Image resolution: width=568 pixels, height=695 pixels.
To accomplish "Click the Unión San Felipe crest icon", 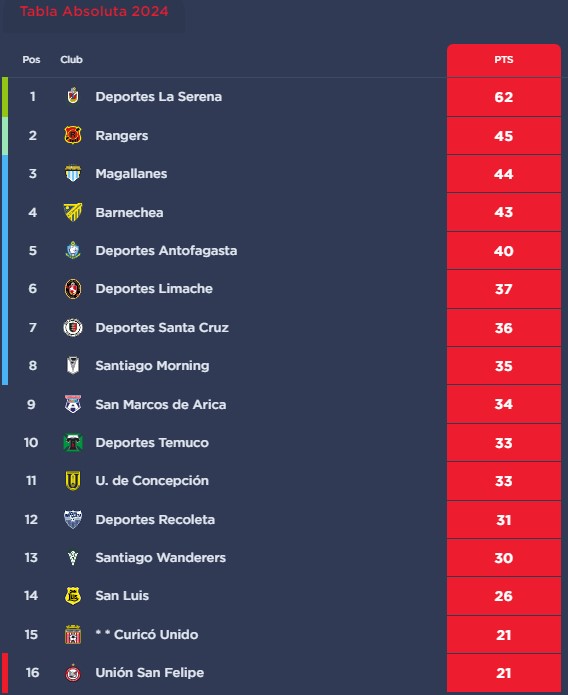I will 73,672.
